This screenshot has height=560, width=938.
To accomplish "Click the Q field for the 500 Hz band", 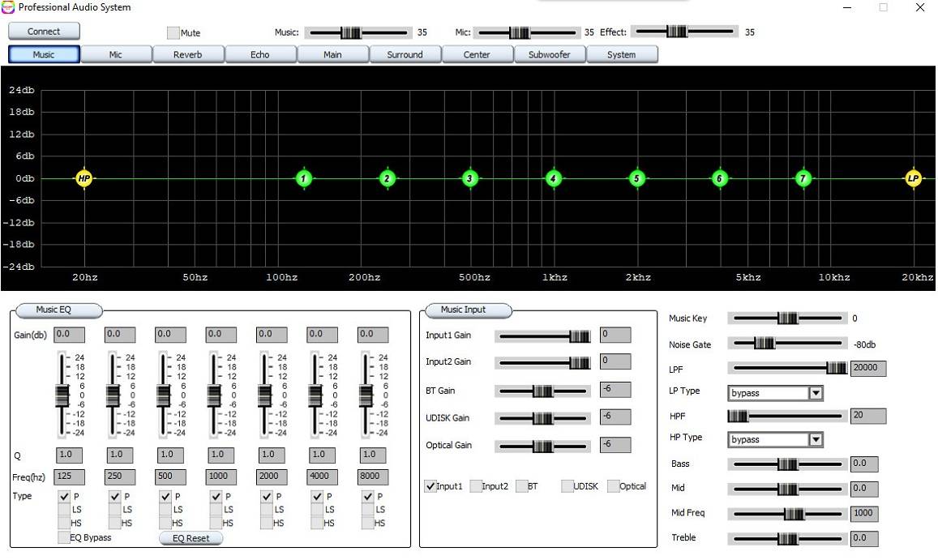I will point(170,455).
